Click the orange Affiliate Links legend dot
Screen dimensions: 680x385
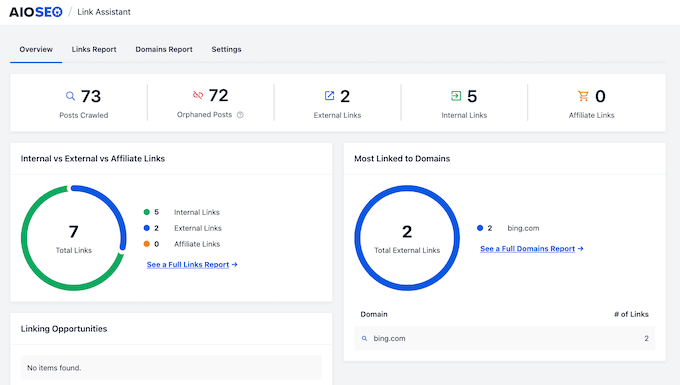click(147, 244)
